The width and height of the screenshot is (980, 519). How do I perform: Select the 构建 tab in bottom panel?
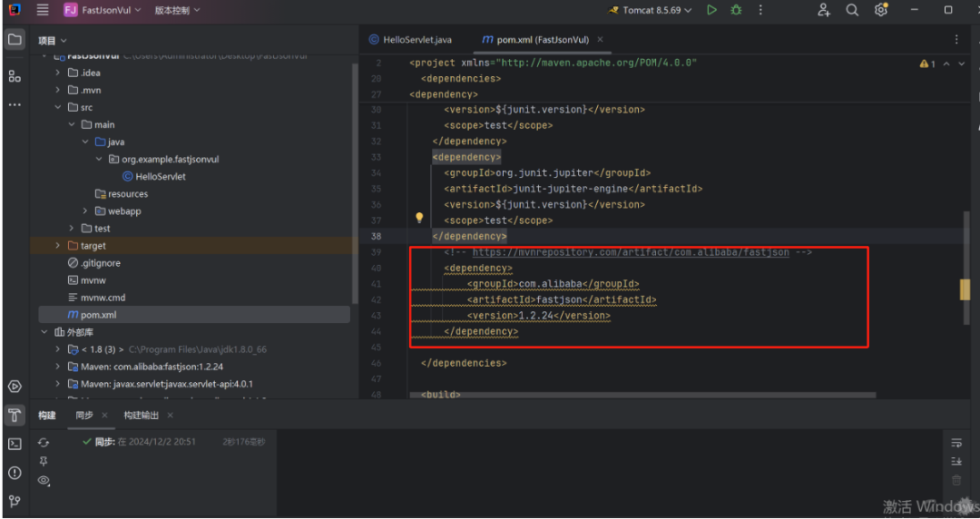(x=47, y=416)
